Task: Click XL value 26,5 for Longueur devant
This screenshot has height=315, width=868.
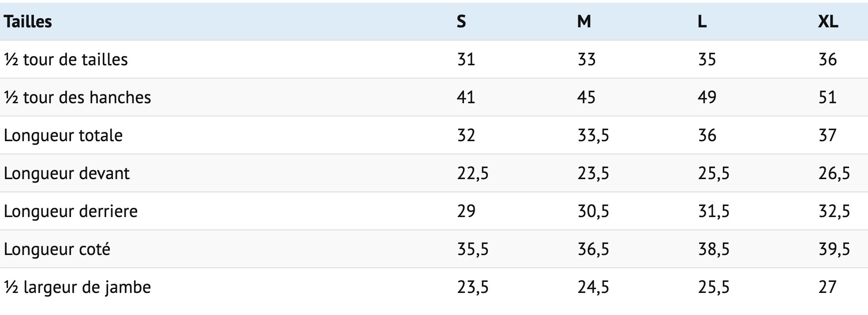Action: click(834, 173)
